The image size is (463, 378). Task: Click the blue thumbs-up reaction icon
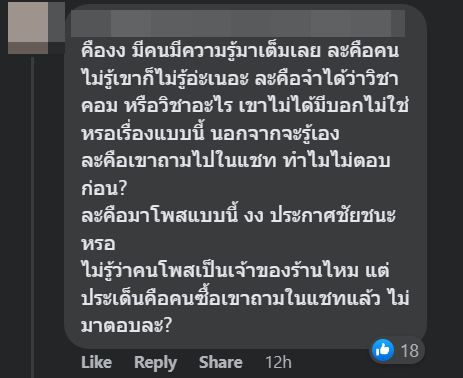pyautogui.click(x=383, y=350)
